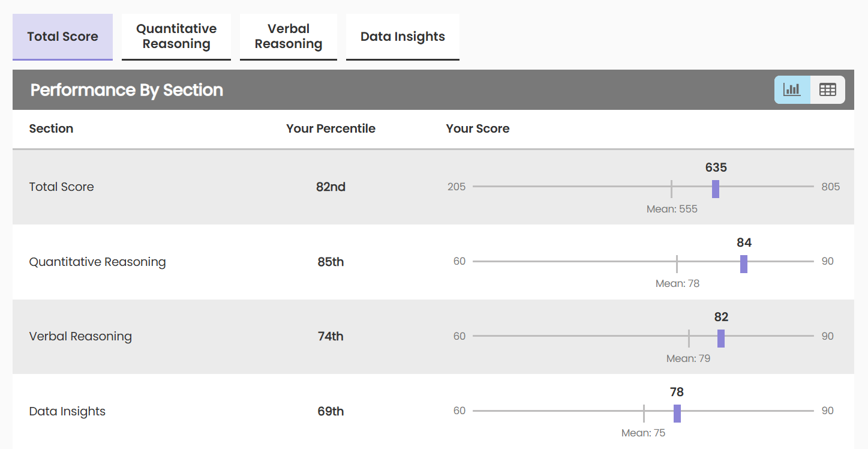Select the Quantitative Reasoning row label
868x449 pixels.
(97, 262)
